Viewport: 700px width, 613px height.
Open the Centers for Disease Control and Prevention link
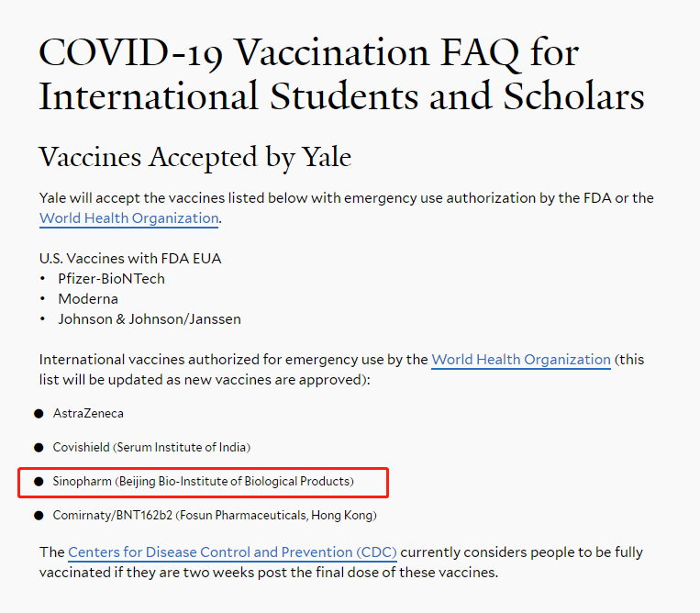click(232, 552)
